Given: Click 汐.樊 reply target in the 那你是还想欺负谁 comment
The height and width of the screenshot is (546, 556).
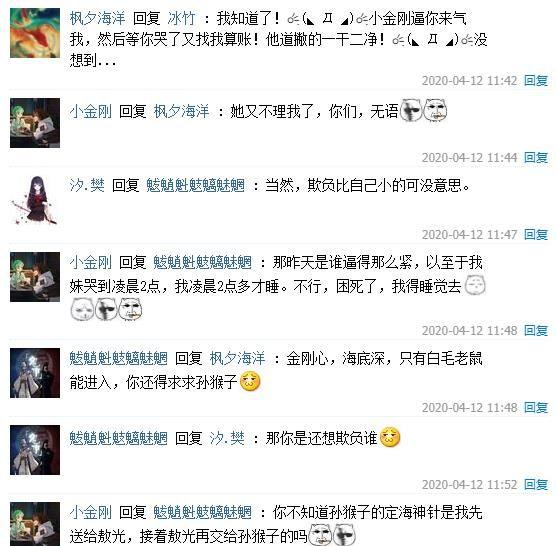Looking at the screenshot, I should [x=227, y=439].
